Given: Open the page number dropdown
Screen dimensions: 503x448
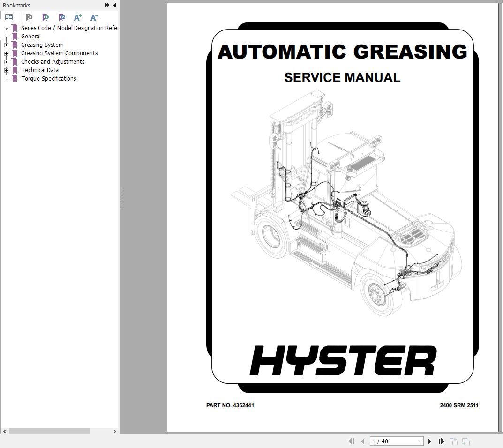Looking at the screenshot, I should (x=420, y=441).
